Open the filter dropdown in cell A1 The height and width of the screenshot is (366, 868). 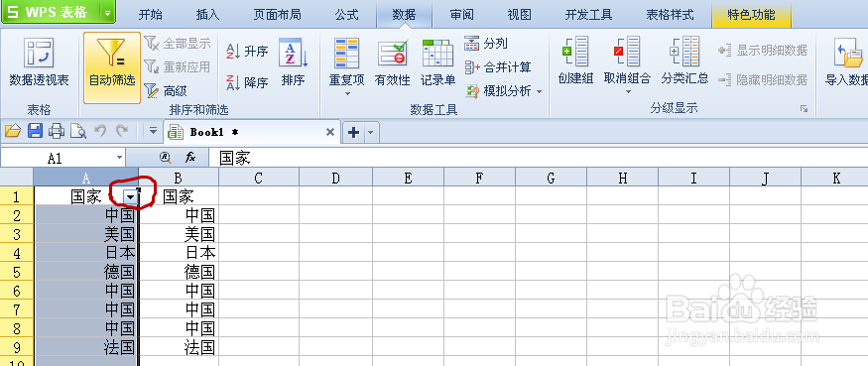pyautogui.click(x=130, y=197)
